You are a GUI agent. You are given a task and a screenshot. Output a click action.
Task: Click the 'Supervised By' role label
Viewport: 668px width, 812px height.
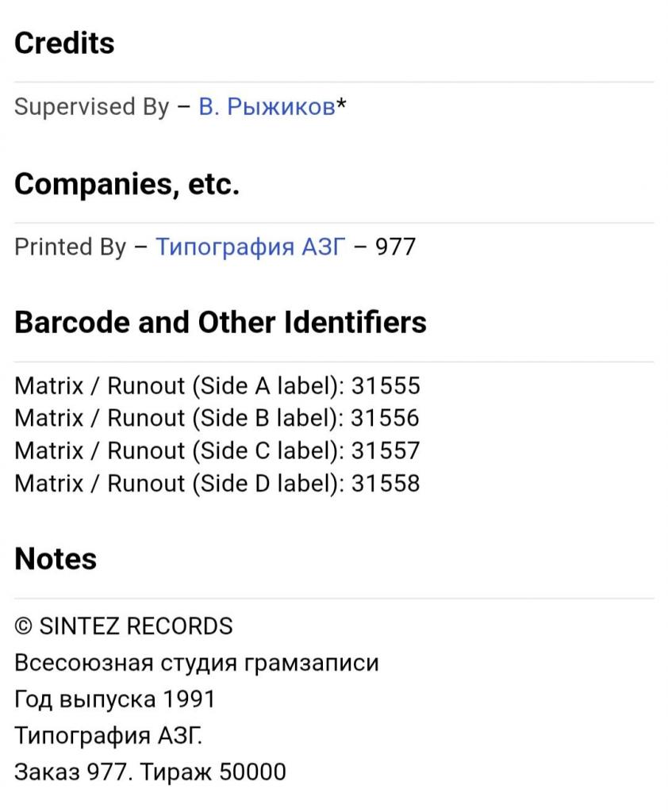click(91, 107)
